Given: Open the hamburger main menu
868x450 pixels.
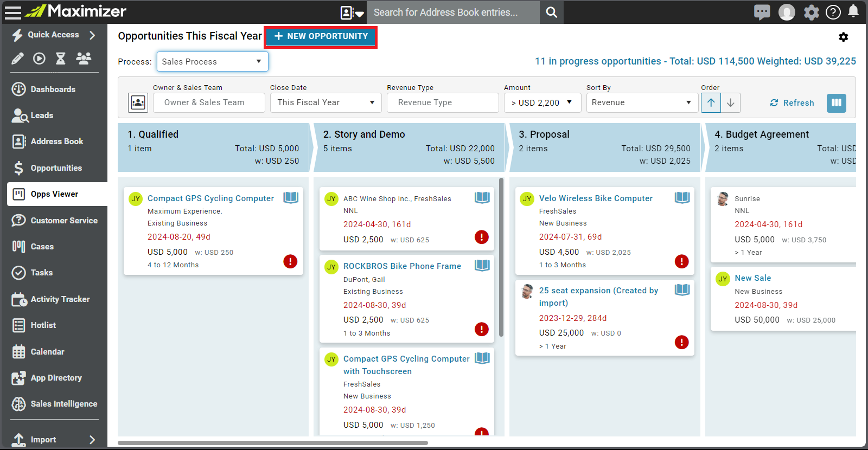Looking at the screenshot, I should click(x=12, y=12).
